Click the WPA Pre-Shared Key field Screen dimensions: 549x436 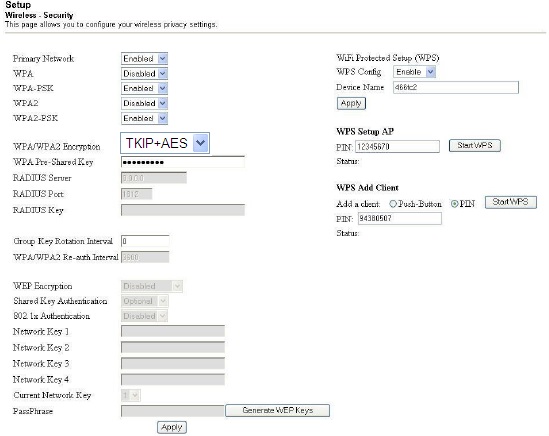(183, 162)
